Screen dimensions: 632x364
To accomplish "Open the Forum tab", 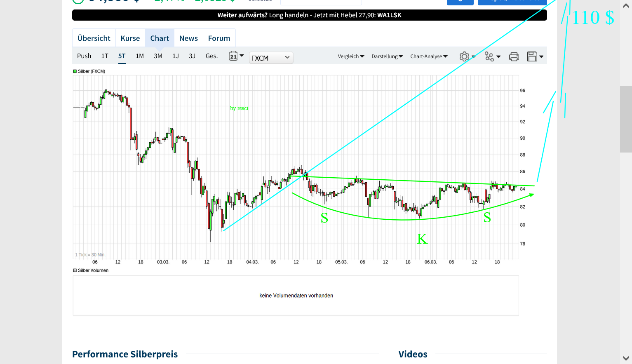I will tap(219, 38).
